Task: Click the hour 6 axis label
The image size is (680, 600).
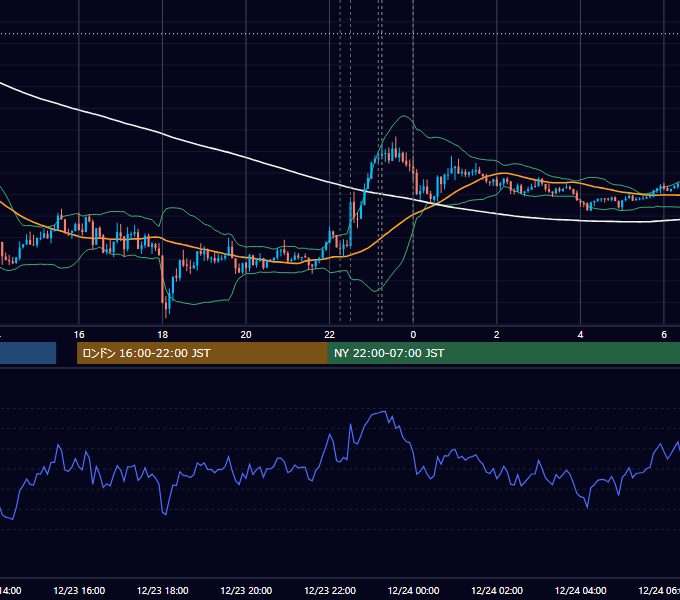Action: point(664,335)
